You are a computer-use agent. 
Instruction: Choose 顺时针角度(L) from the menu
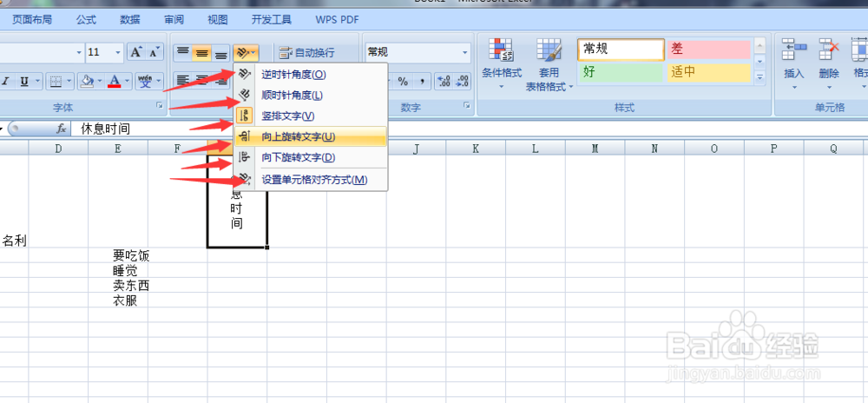(311, 96)
